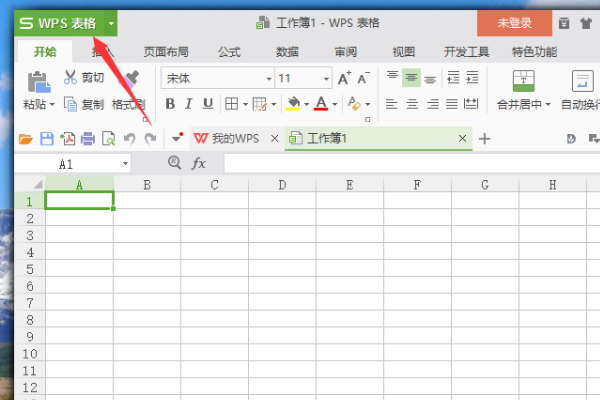This screenshot has height=400, width=600.
Task: Close the 工作簿1 document tab
Action: [462, 139]
